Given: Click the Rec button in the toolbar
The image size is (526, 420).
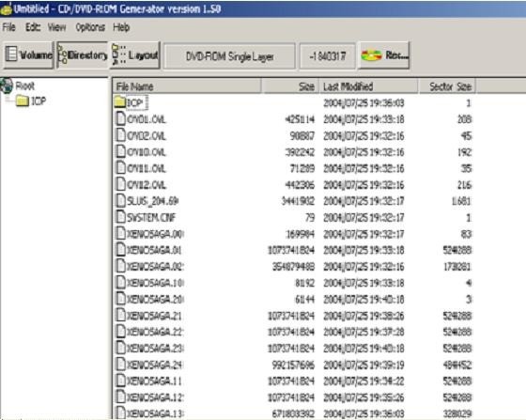Looking at the screenshot, I should [x=384, y=55].
